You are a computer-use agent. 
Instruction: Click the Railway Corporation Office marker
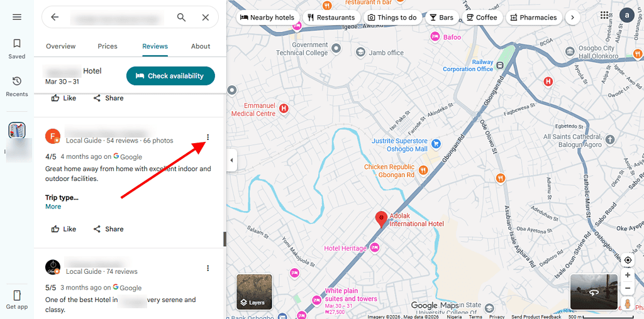pyautogui.click(x=500, y=65)
